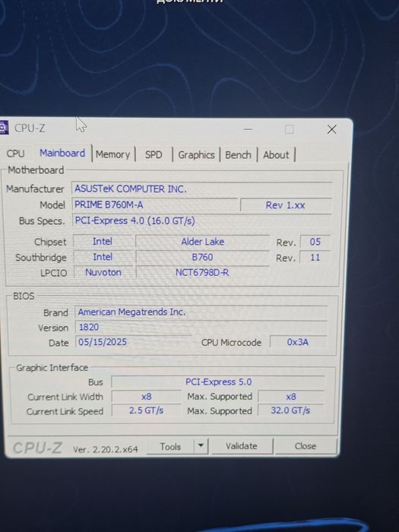This screenshot has height=532, width=399.
Task: Click the PCI-Express 4.0 (16.0 GT/s) field
Action: point(202,220)
